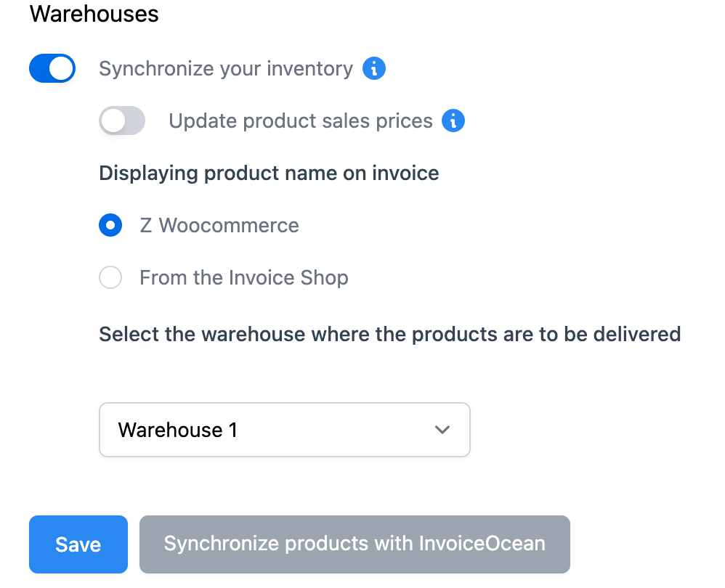Click the knob of the sales prices switch

click(113, 121)
